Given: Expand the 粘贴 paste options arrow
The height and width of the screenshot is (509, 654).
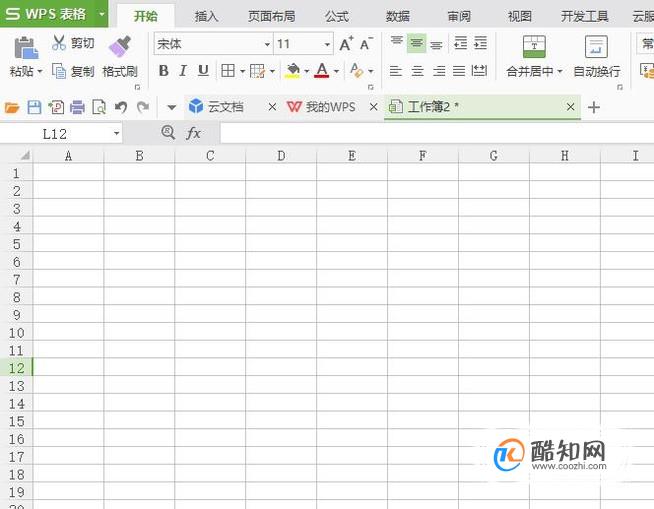Looking at the screenshot, I should click(x=40, y=71).
